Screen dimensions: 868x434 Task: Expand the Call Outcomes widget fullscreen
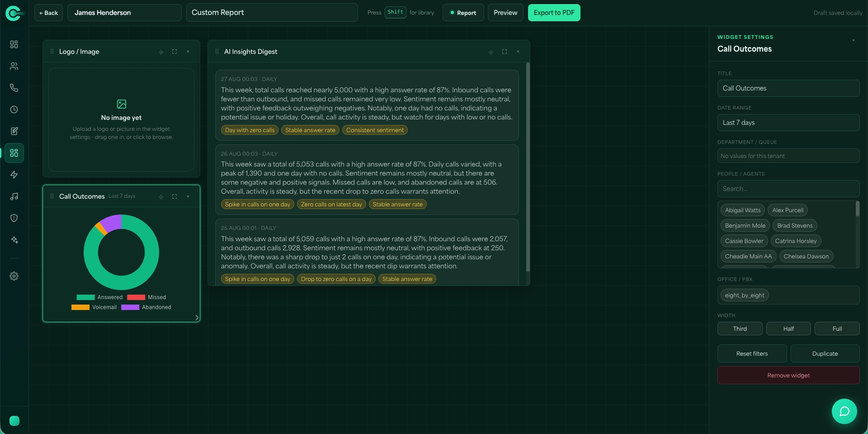pos(175,196)
